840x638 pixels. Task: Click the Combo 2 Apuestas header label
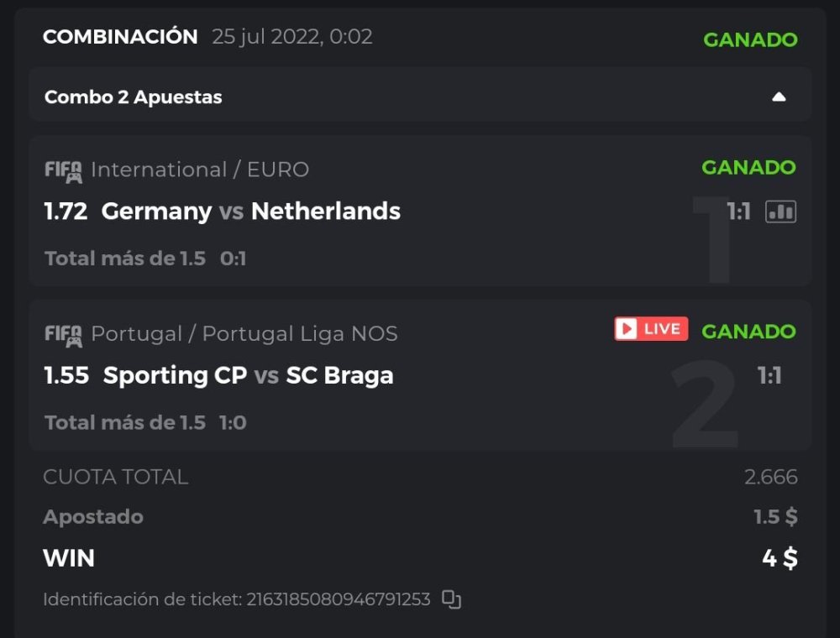tap(134, 97)
